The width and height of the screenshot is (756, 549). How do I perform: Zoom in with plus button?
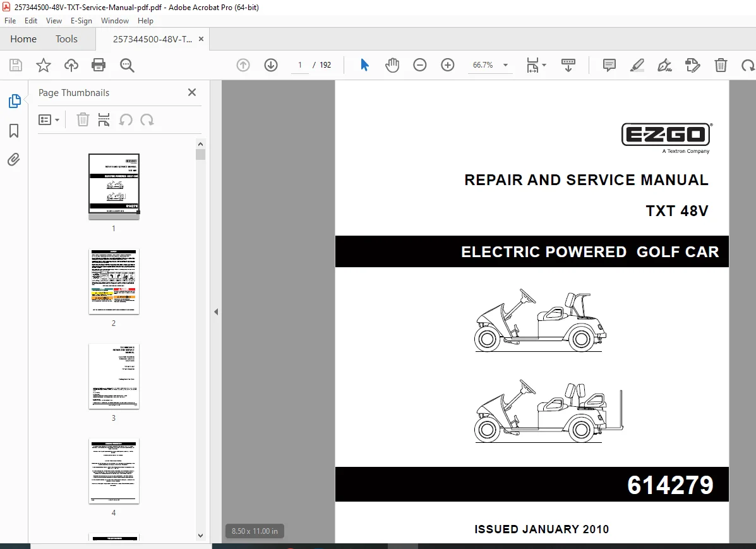pyautogui.click(x=448, y=65)
